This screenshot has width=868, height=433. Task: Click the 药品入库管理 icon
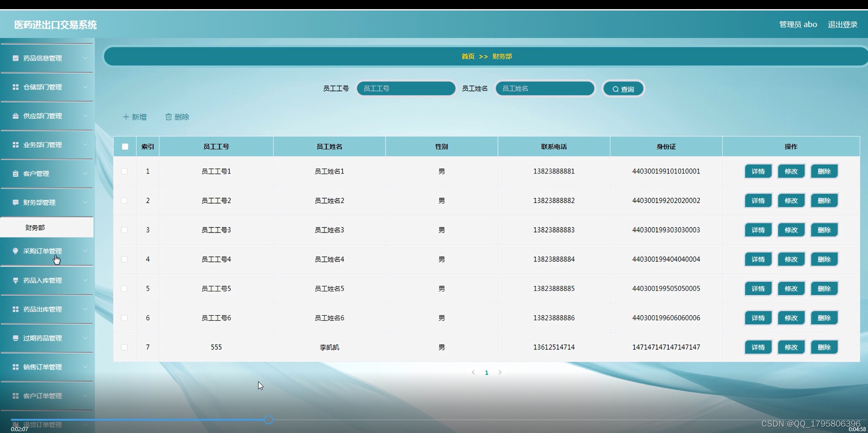tap(16, 280)
